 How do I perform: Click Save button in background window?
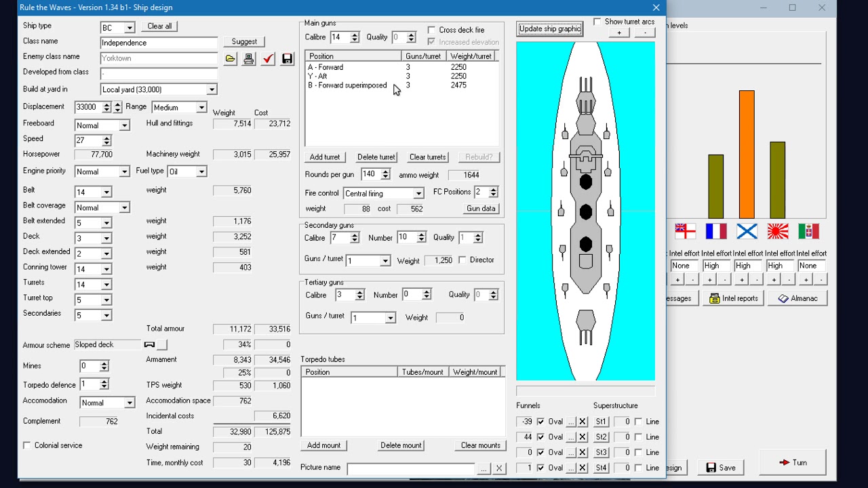click(720, 468)
